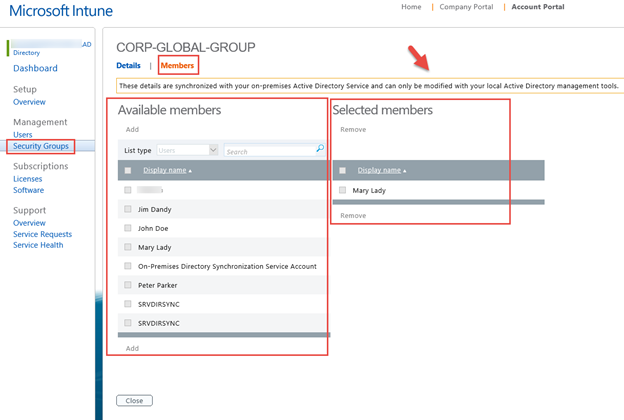
Task: Open Service Health
Action: 38,245
